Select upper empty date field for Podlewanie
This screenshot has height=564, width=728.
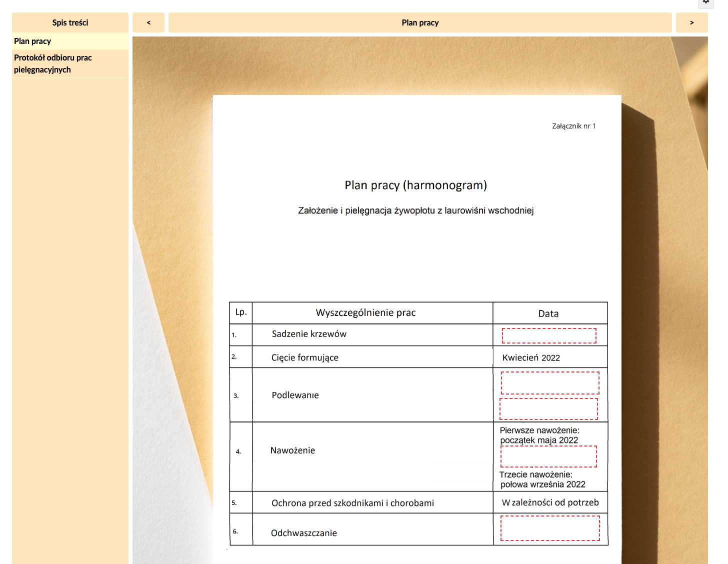point(549,383)
